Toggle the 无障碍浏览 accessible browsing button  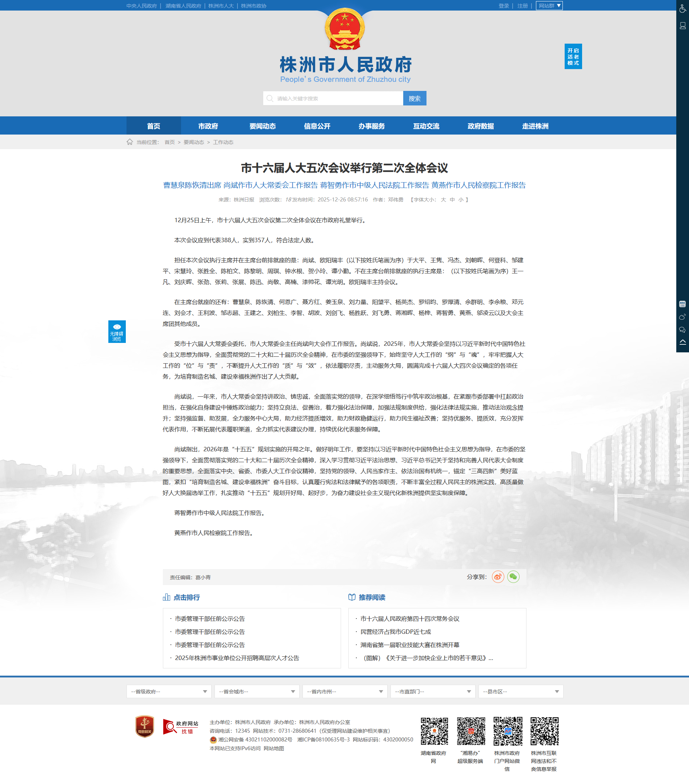[x=117, y=331]
